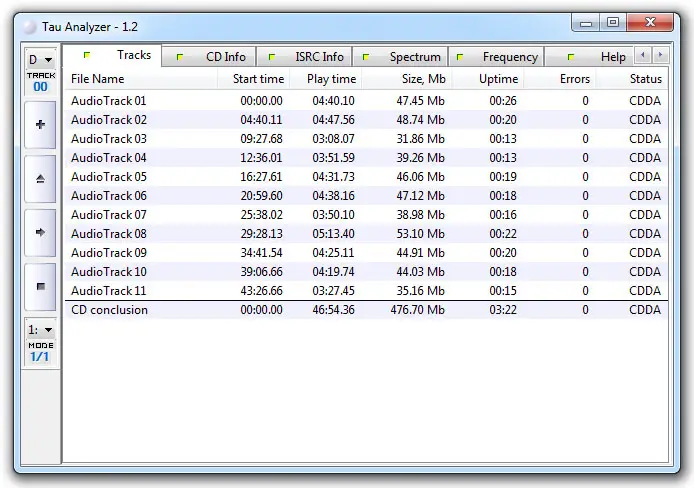Viewport: 694px width, 488px height.
Task: Click the right arrow extract button
Action: click(x=40, y=233)
